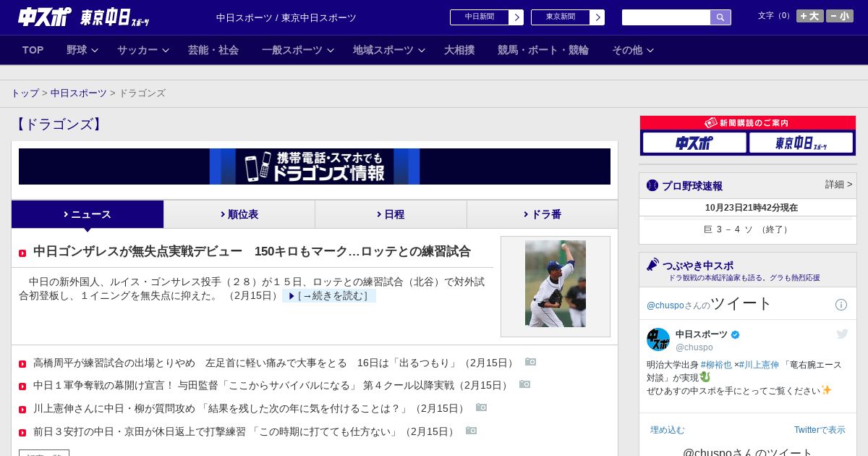The image size is (868, 456).
Task: Open 高橋周平 article link
Action: click(275, 363)
